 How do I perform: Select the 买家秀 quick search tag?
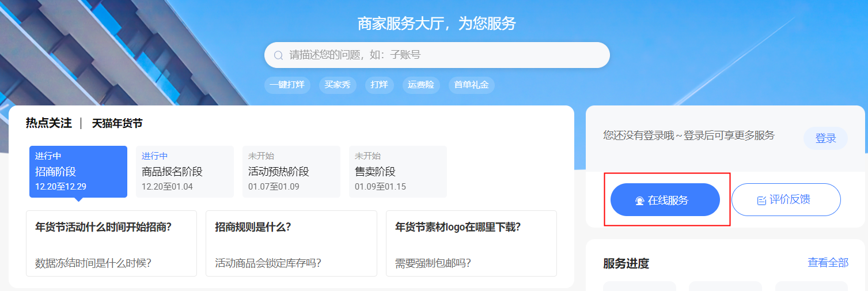337,85
